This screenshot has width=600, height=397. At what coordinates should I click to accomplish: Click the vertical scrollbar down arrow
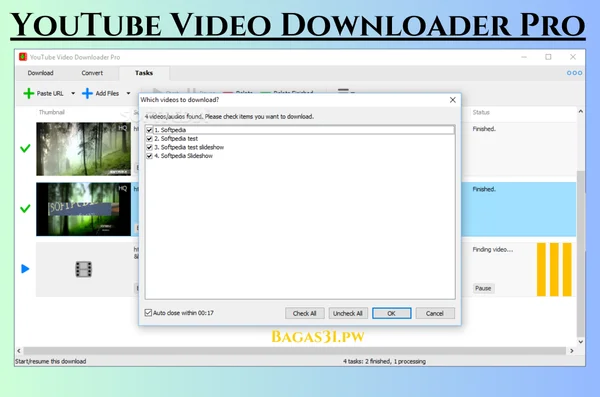(580, 341)
